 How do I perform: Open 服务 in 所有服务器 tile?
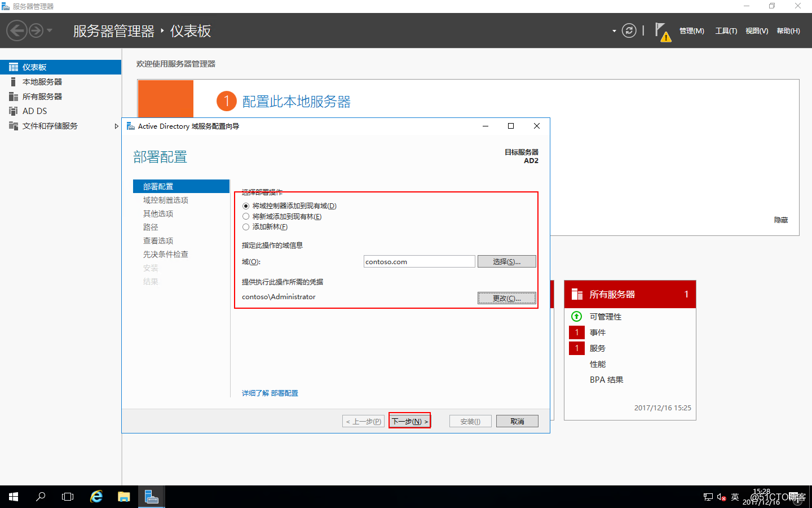(x=598, y=348)
